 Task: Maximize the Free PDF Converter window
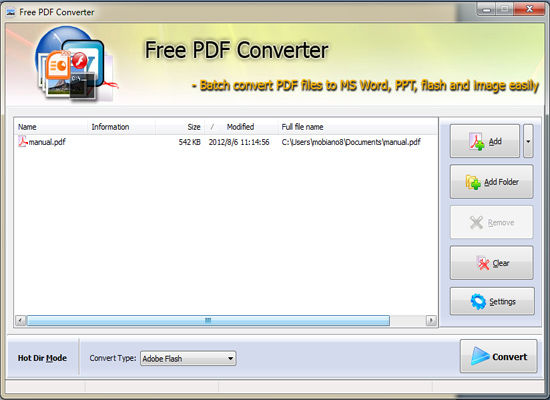tap(505, 9)
